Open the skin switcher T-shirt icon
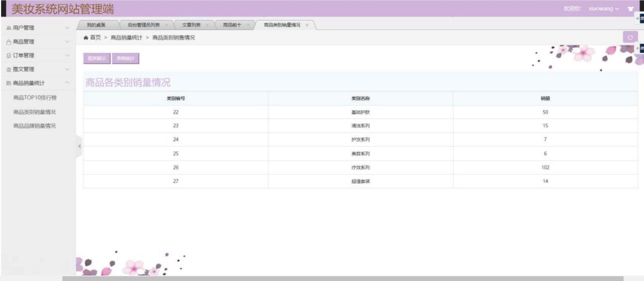The image size is (644, 281). (x=630, y=9)
